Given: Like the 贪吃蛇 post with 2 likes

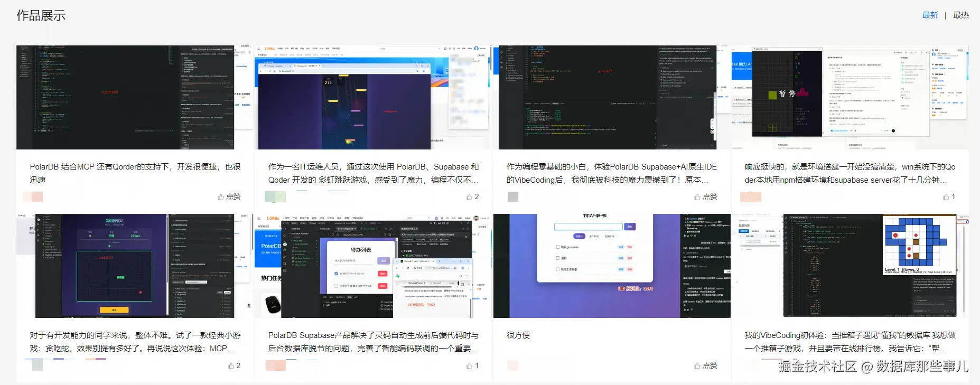Looking at the screenshot, I should pyautogui.click(x=234, y=365).
